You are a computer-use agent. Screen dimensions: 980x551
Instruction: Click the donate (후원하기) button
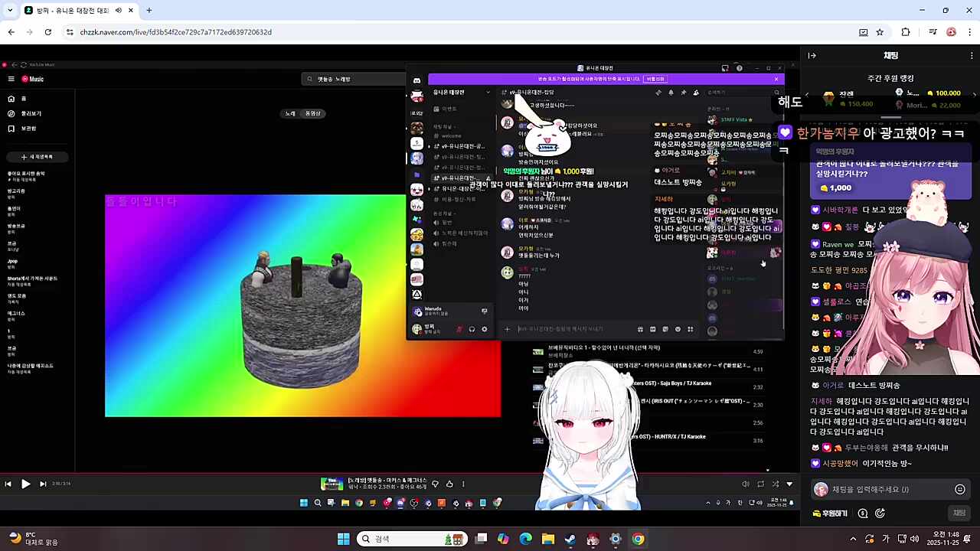(830, 514)
